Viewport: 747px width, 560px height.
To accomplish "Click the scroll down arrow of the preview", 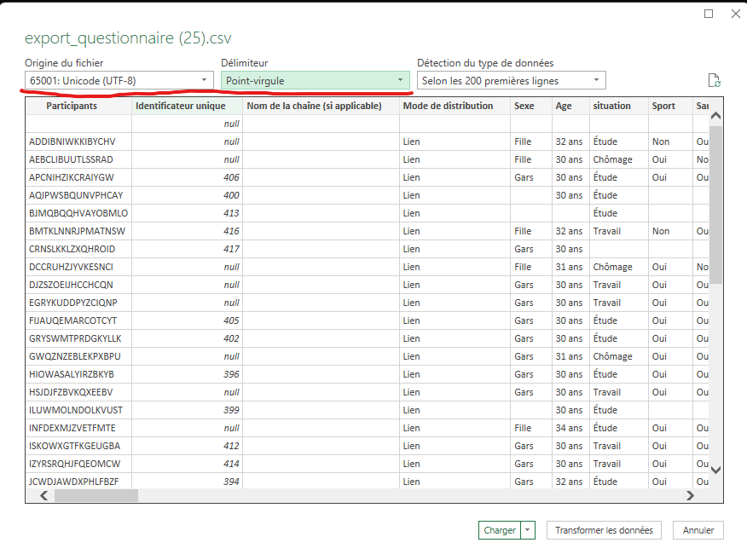I will click(x=716, y=470).
